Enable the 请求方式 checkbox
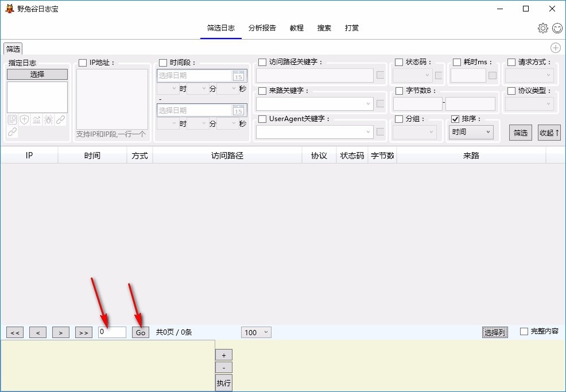566x392 pixels. [511, 63]
